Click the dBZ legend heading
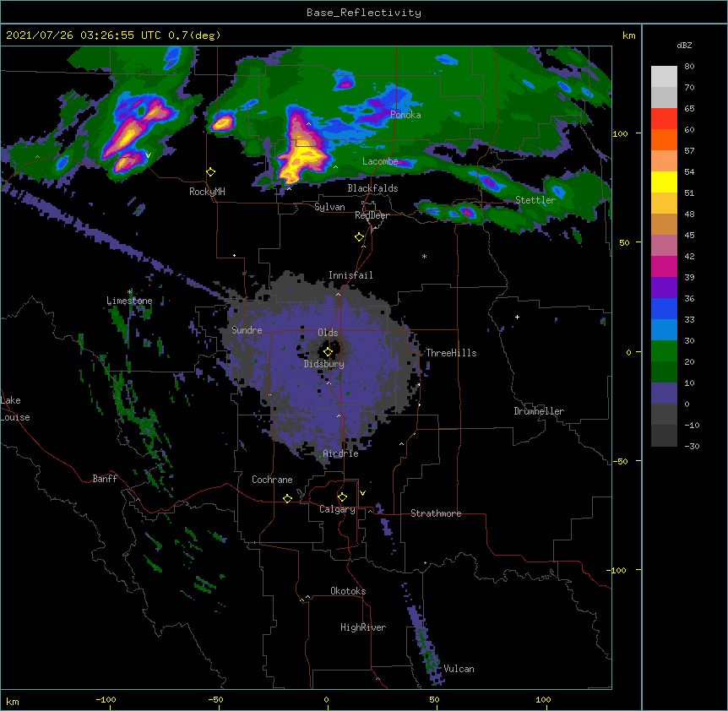728x711 pixels. pos(684,46)
